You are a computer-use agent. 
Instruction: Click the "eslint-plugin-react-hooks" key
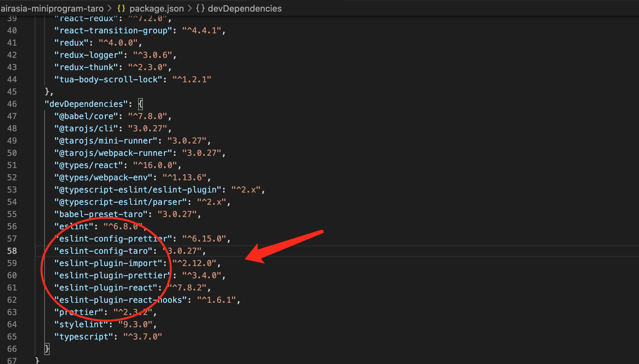pyautogui.click(x=120, y=300)
